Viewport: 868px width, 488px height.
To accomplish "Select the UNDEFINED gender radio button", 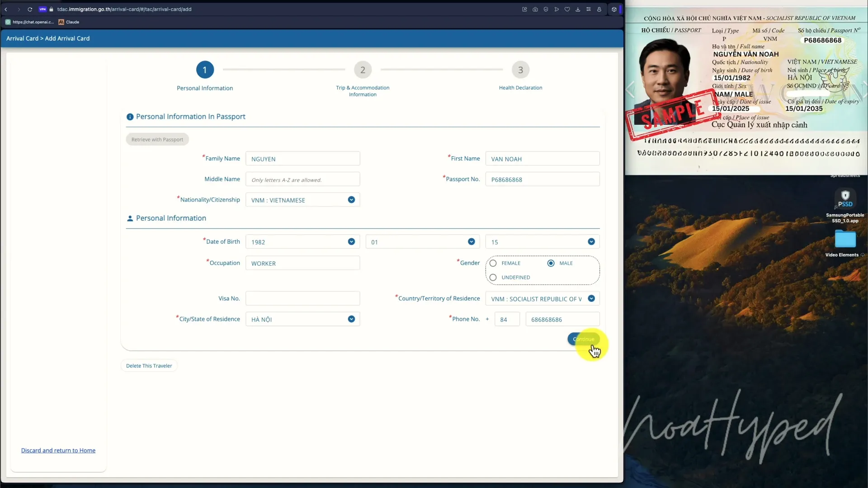I will 493,277.
